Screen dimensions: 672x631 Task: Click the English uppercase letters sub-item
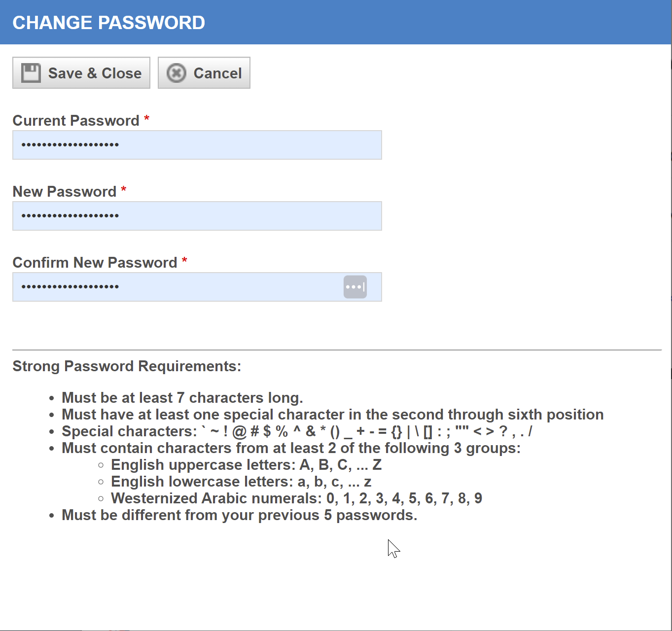click(x=246, y=465)
